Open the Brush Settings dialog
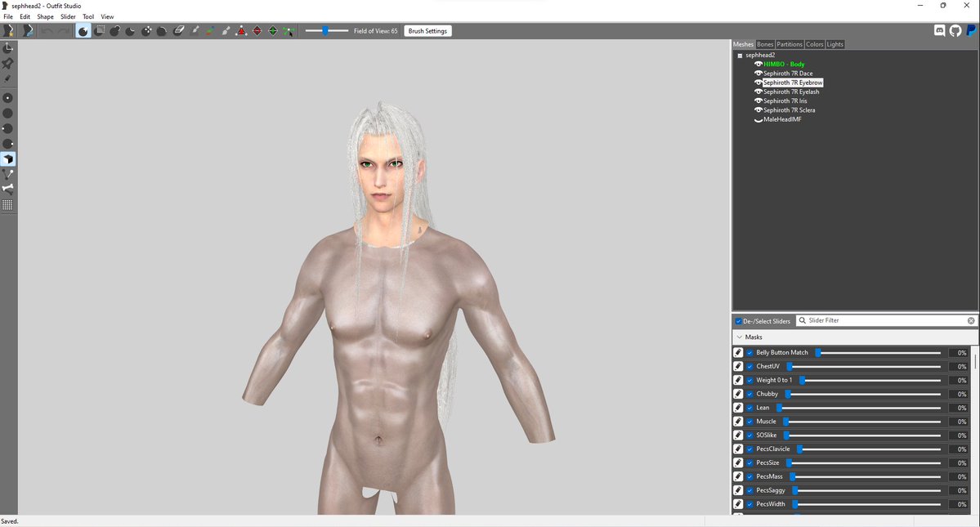980x527 pixels. pos(427,30)
